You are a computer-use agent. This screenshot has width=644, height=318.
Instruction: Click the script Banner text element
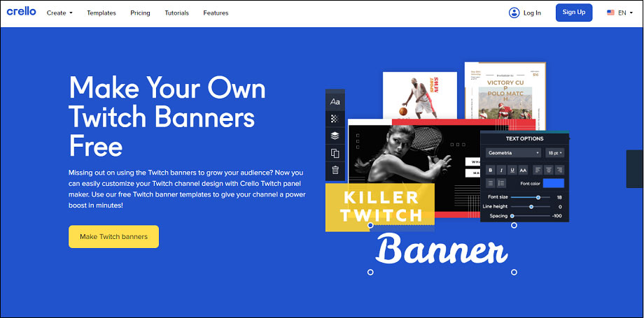[x=442, y=250]
